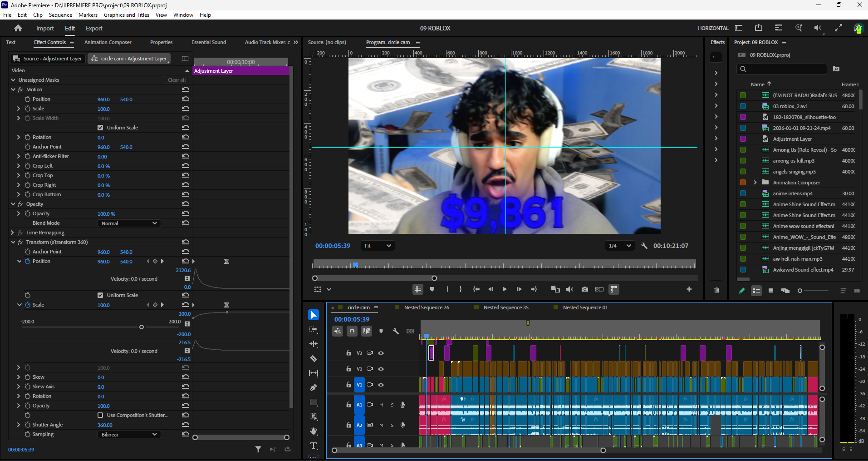
Task: Open the HORIZONTAL workspace label
Action: (713, 28)
